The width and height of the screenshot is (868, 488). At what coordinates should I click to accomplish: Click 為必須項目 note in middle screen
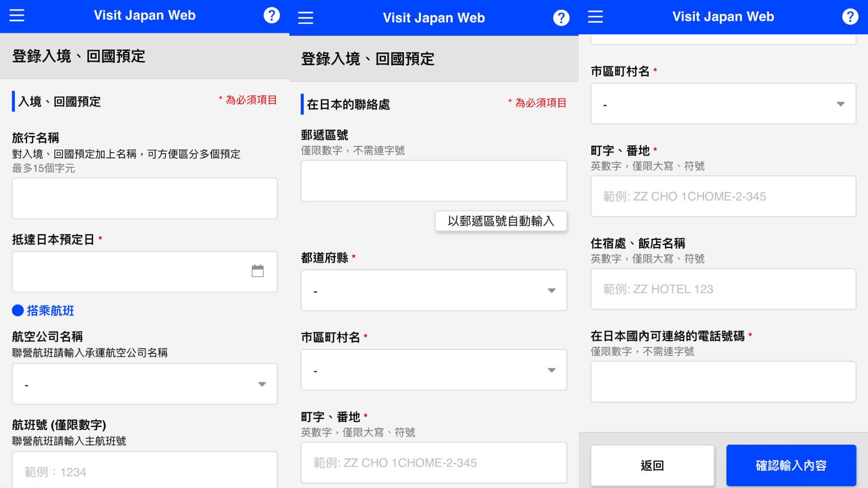(x=537, y=103)
